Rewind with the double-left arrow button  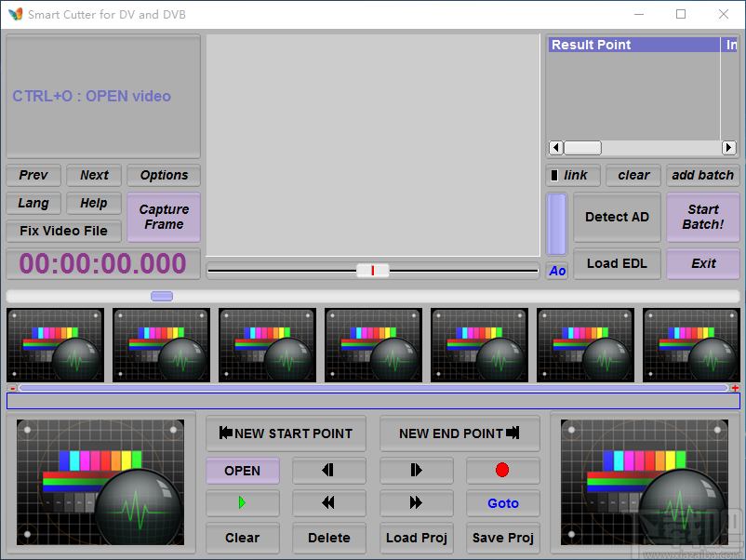pos(328,503)
